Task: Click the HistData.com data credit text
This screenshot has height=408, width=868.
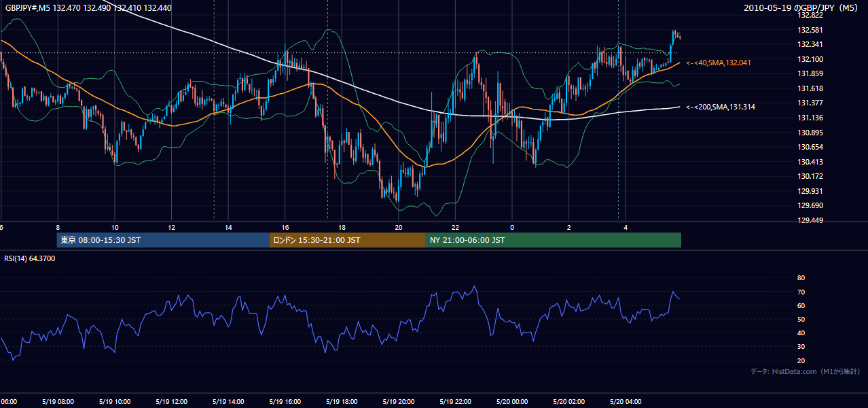Action: pyautogui.click(x=805, y=371)
